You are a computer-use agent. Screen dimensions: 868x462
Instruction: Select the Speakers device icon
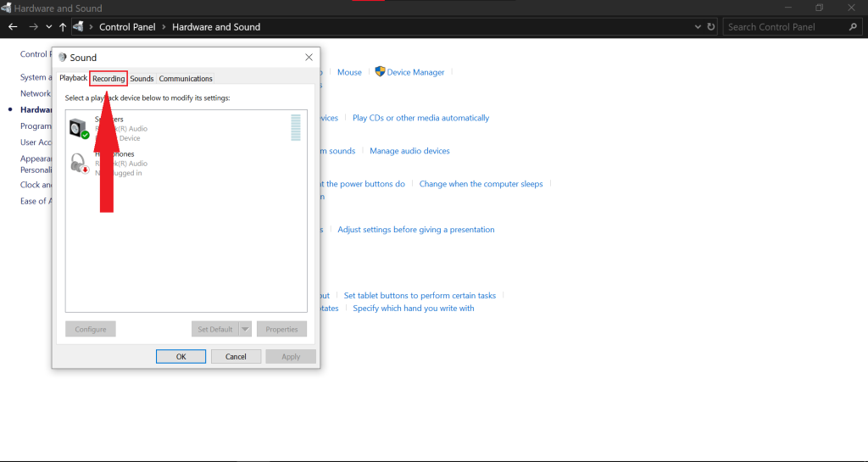(79, 128)
